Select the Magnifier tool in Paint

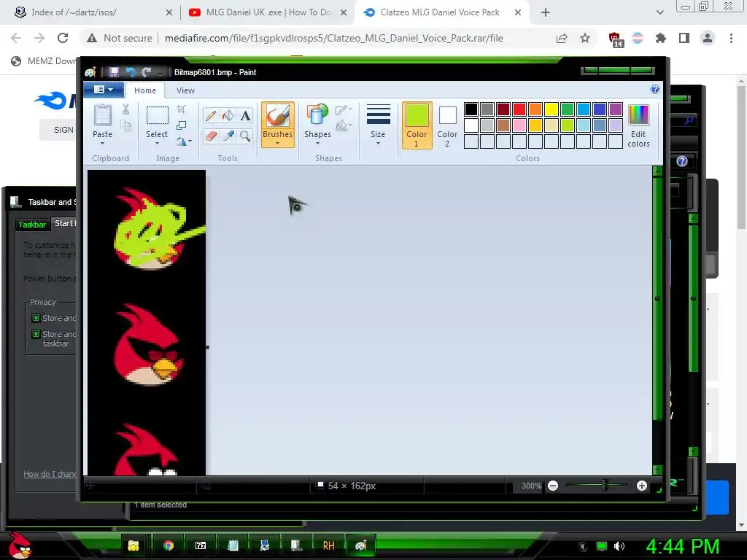tap(245, 136)
